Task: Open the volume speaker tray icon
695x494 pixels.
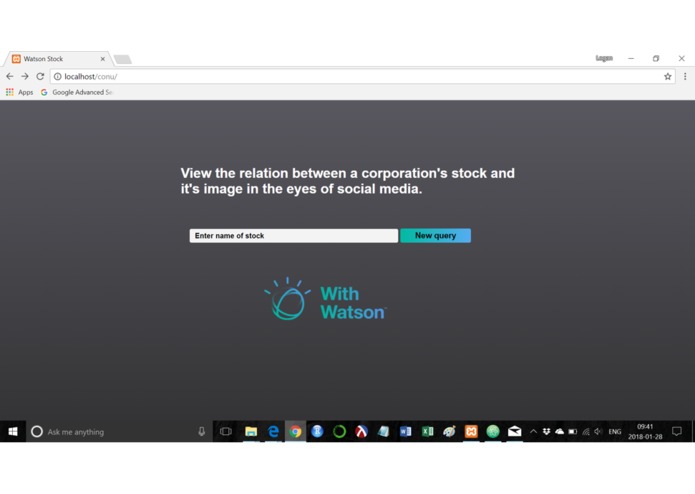Action: click(x=598, y=432)
